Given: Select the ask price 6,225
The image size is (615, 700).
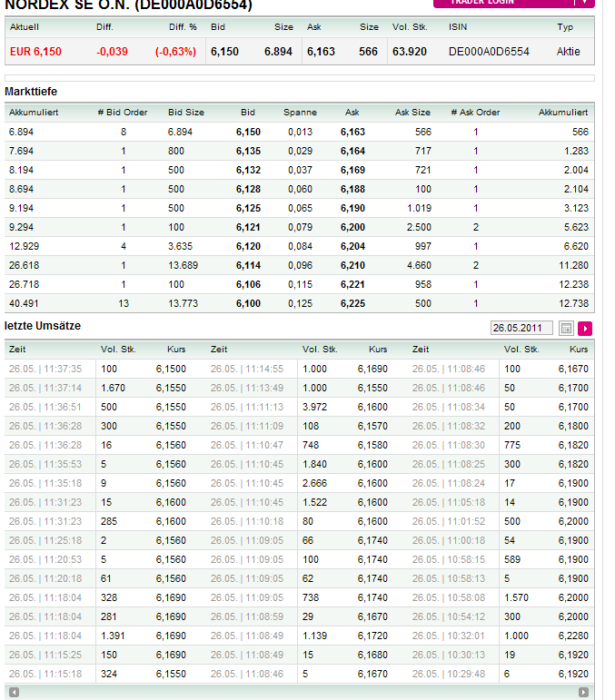Looking at the screenshot, I should click(352, 303).
